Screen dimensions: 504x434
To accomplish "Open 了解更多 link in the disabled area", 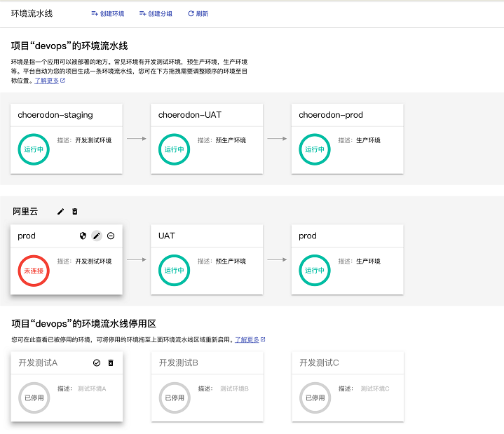I will point(247,339).
